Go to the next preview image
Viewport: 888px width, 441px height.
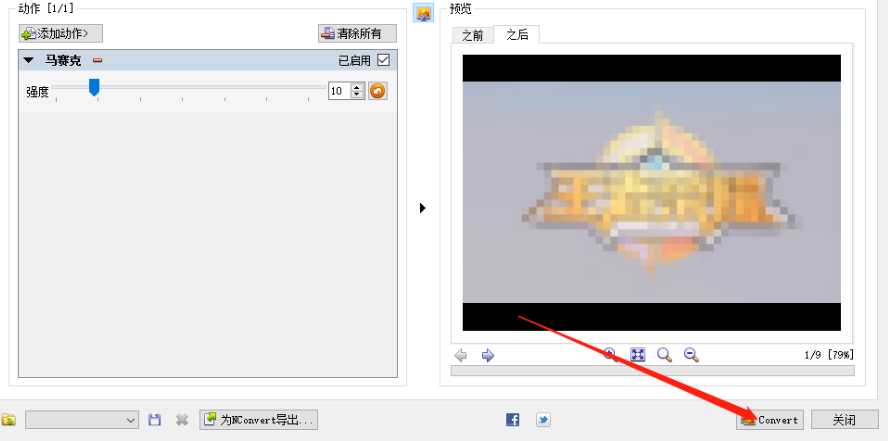click(x=488, y=356)
